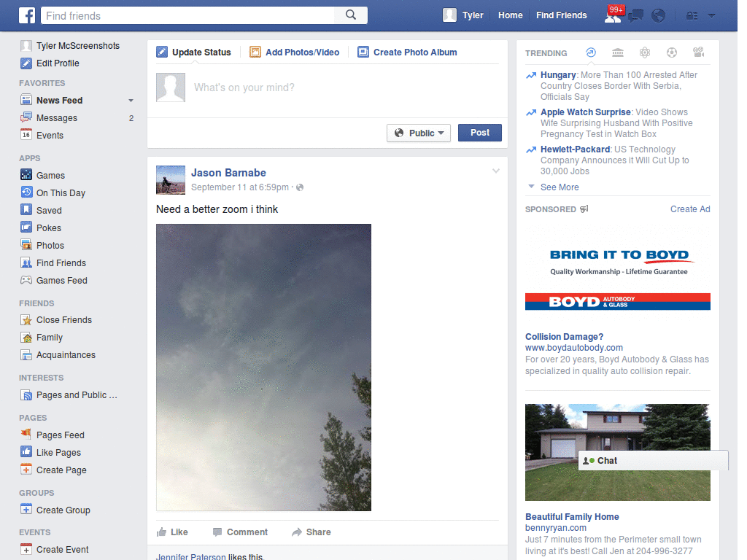Open Tyler profile in top navigation
This screenshot has height=560, width=747.
click(x=463, y=15)
